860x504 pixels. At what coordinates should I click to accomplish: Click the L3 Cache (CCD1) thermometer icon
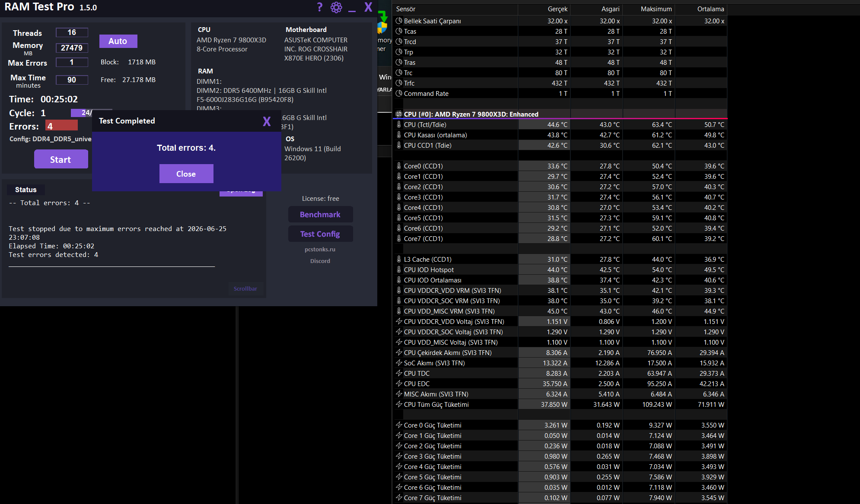click(399, 259)
